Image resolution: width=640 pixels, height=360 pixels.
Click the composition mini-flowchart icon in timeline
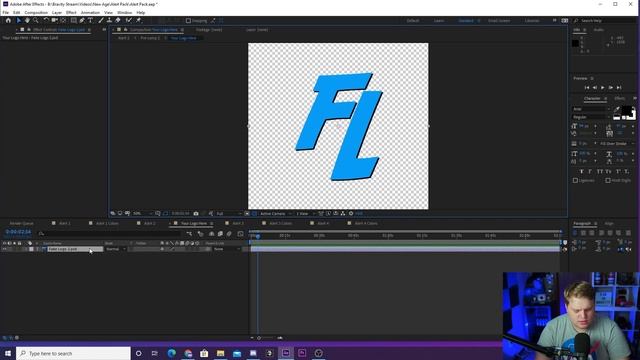tap(189, 234)
